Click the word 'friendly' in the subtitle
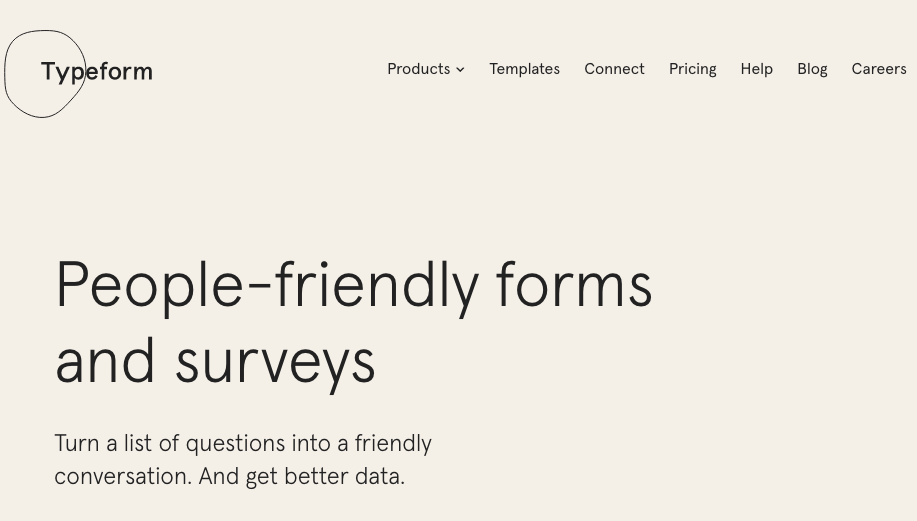 click(x=393, y=444)
